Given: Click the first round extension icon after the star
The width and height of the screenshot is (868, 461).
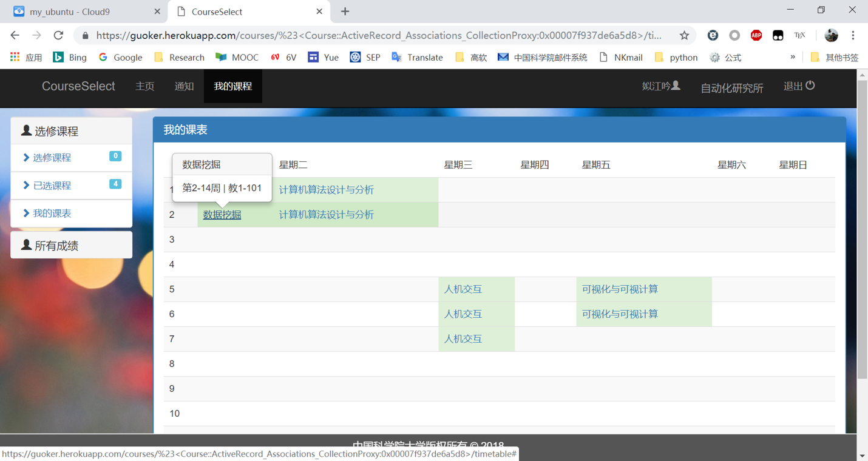Looking at the screenshot, I should [713, 35].
